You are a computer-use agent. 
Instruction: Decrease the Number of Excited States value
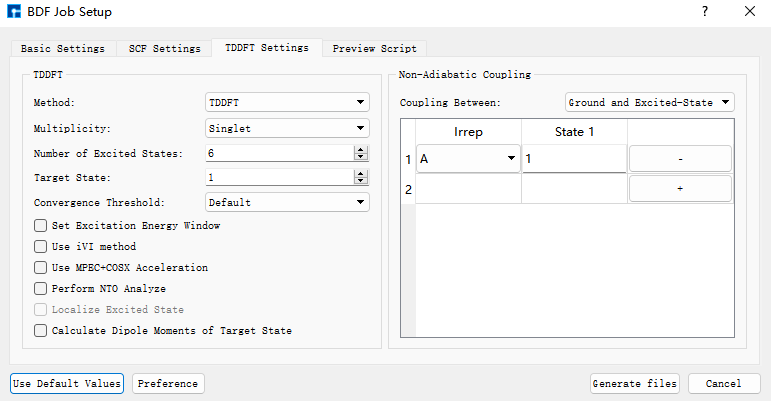click(x=361, y=157)
